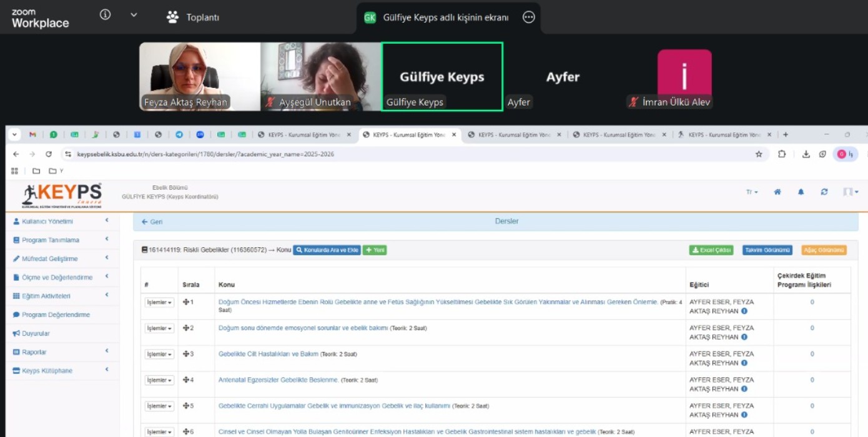This screenshot has height=437, width=868.
Task: Export with the Excel Çıktısı button
Action: click(x=711, y=250)
